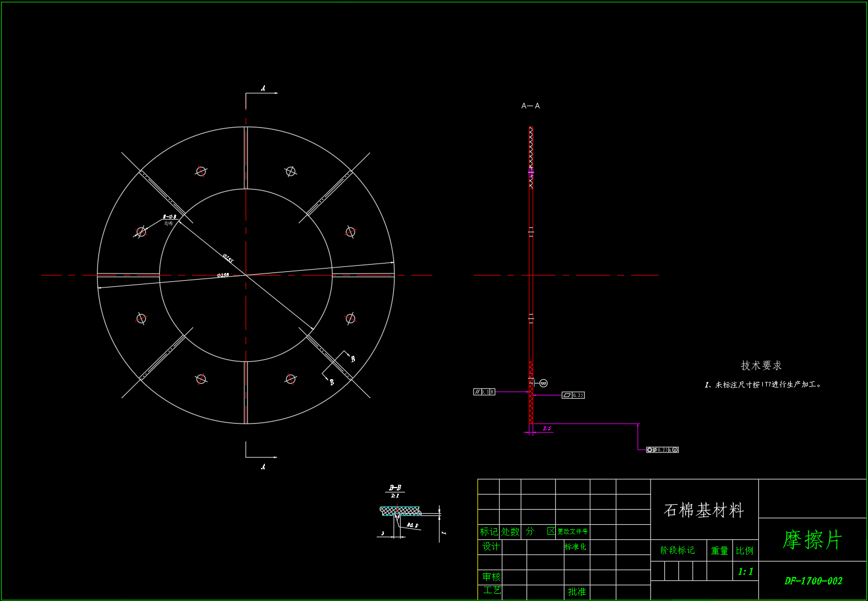Screen dimensions: 868x601
Task: Select drawing number DF-1700-002
Action: click(x=813, y=581)
